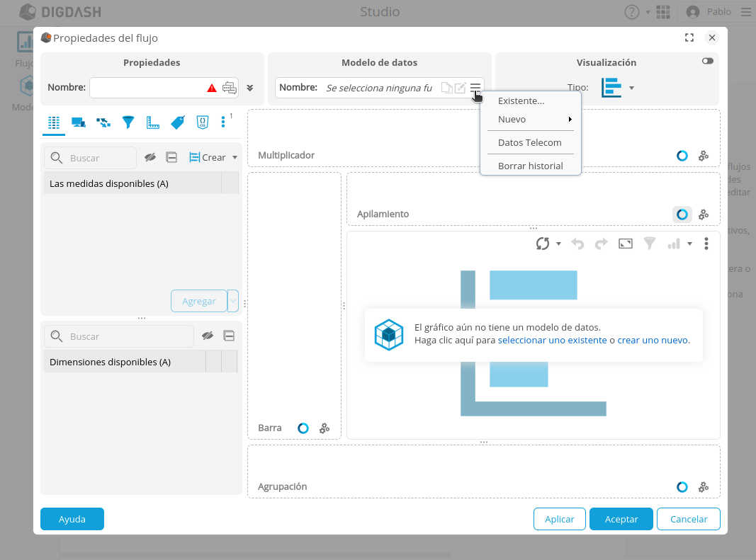The image size is (756, 560).
Task: Expand properties with double chevron
Action: (x=250, y=88)
